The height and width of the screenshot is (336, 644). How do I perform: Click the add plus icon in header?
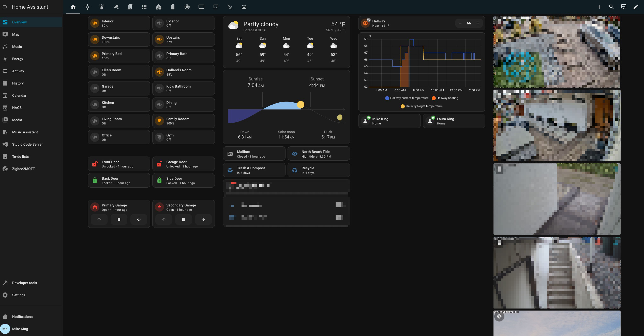point(599,7)
